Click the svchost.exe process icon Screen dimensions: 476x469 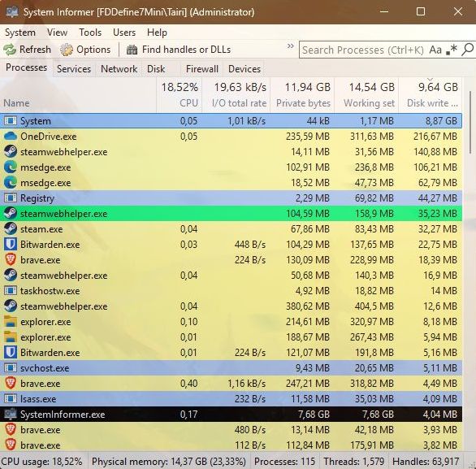pyautogui.click(x=11, y=368)
